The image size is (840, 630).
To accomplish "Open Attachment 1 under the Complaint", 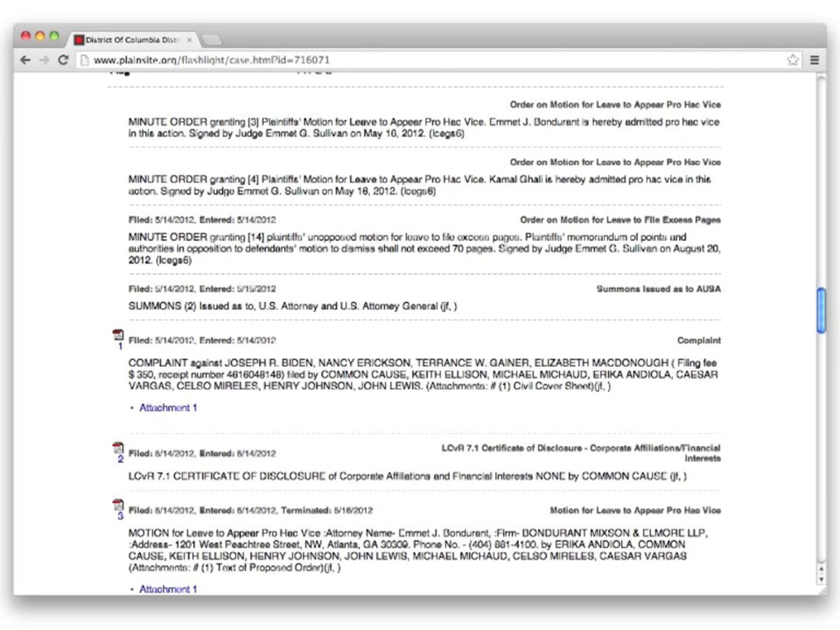I will click(168, 407).
